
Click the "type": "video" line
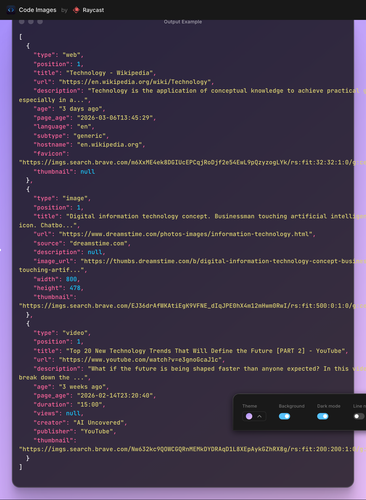(x=62, y=333)
